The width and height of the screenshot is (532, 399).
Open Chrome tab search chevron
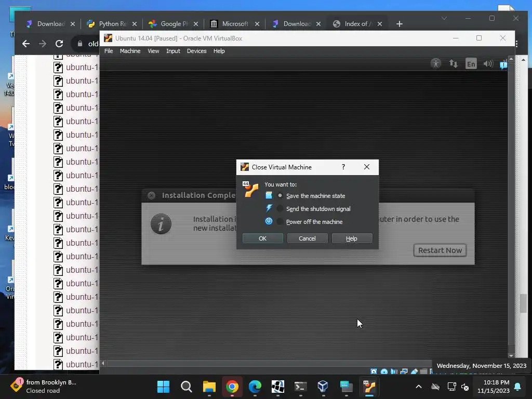(444, 18)
